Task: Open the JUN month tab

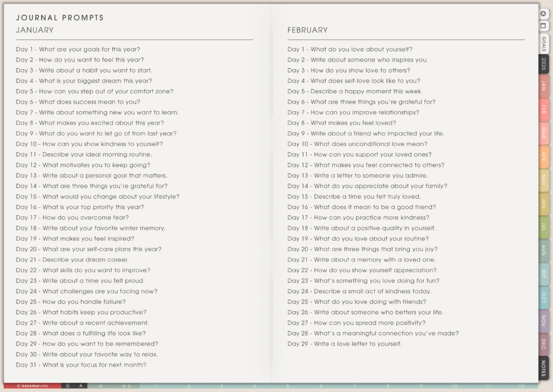Action: pos(543,204)
